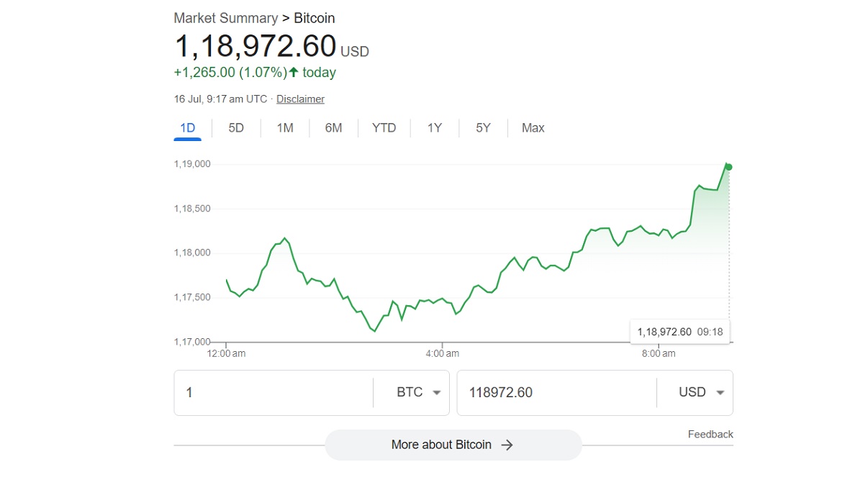
Task: Click the Market Summary breadcrumb
Action: click(225, 18)
